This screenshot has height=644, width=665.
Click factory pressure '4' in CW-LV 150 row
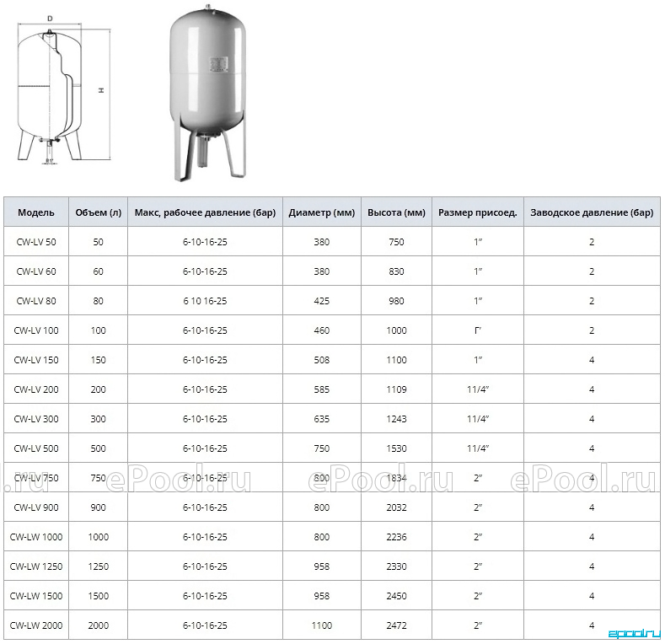[x=592, y=360]
